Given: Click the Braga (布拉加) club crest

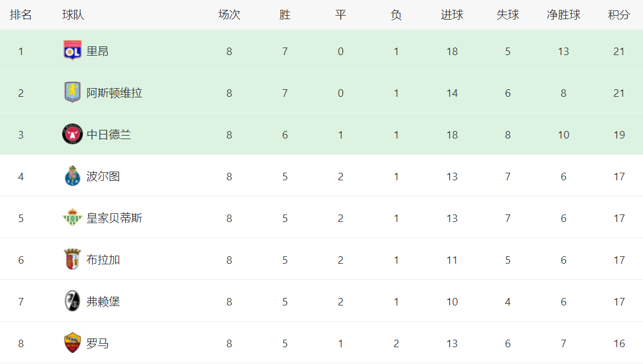Looking at the screenshot, I should click(73, 260).
